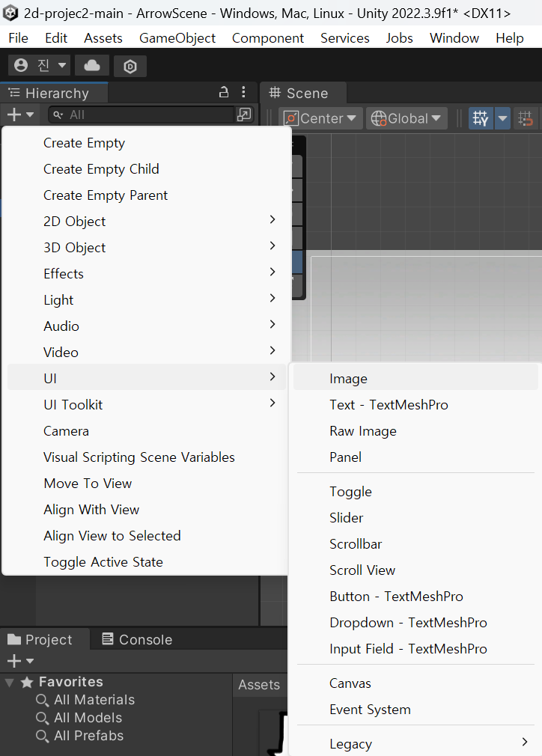Open the Help menu
Image resolution: width=542 pixels, height=756 pixels.
pos(510,38)
